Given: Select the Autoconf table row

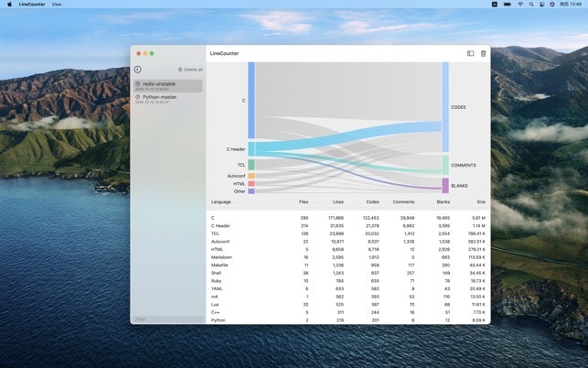Looking at the screenshot, I should (348, 242).
